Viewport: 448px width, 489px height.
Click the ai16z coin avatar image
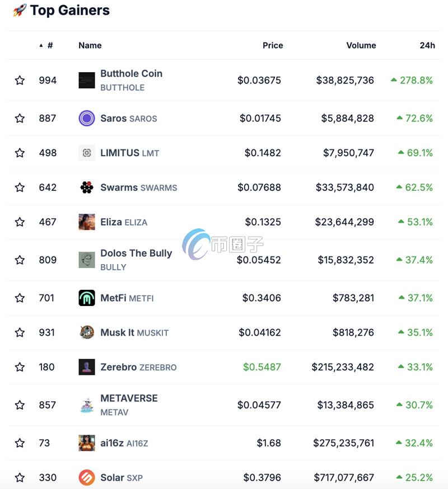click(x=87, y=443)
